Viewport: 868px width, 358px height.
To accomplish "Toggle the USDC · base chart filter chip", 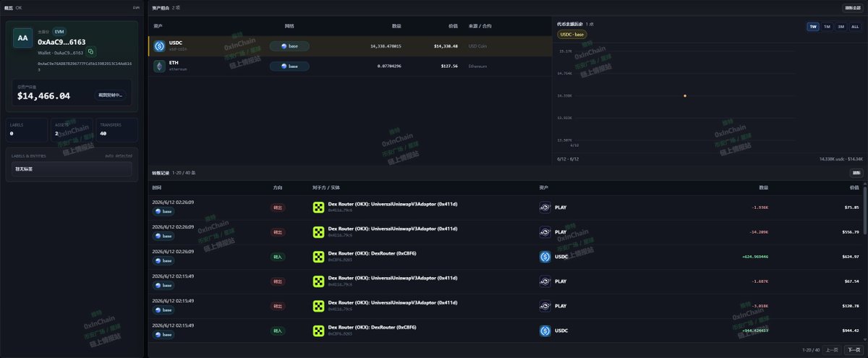I will point(573,34).
